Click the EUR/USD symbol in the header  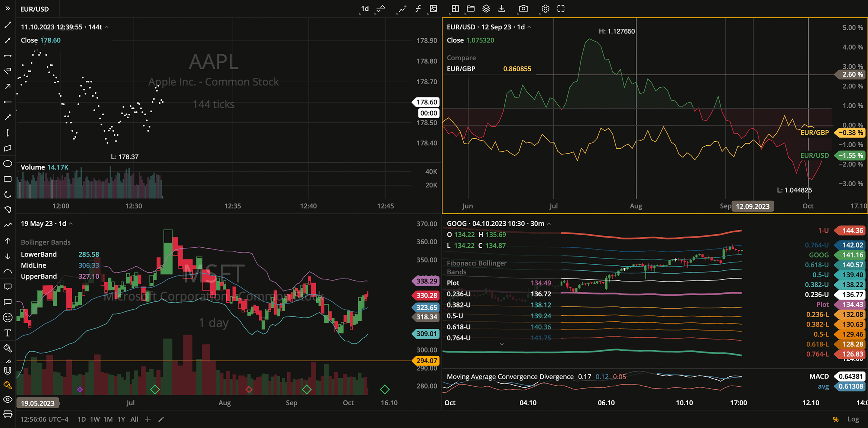click(35, 9)
